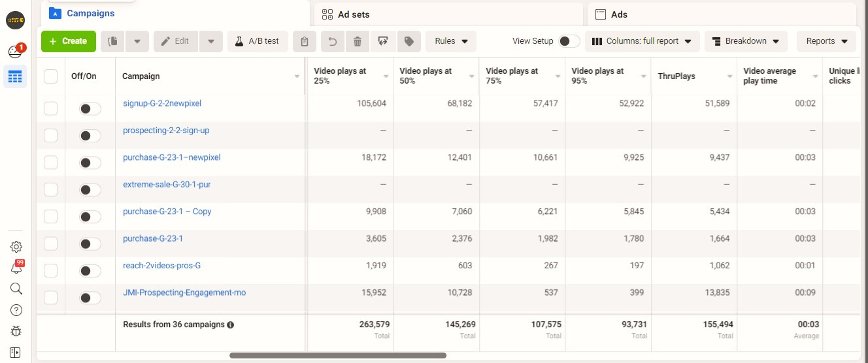Toggle on the JMI-Prospecting-Engagement-mo campaign

click(x=90, y=298)
